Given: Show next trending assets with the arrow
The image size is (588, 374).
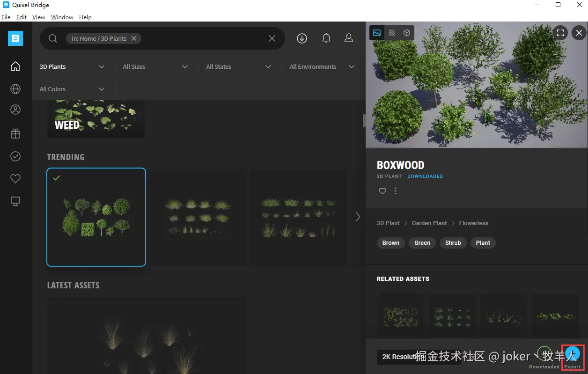Looking at the screenshot, I should 358,217.
